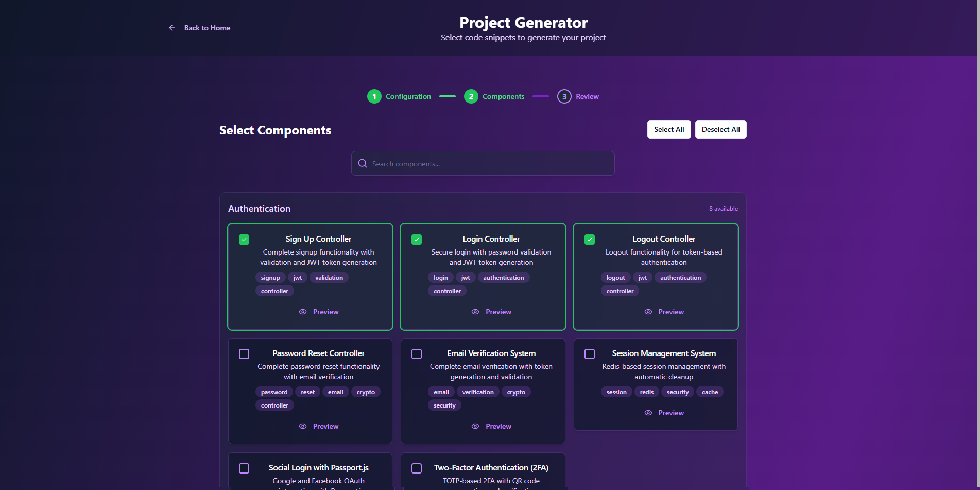Screen dimensions: 980x490
Task: Click the password tag in Password Reset Controller
Action: click(x=274, y=392)
